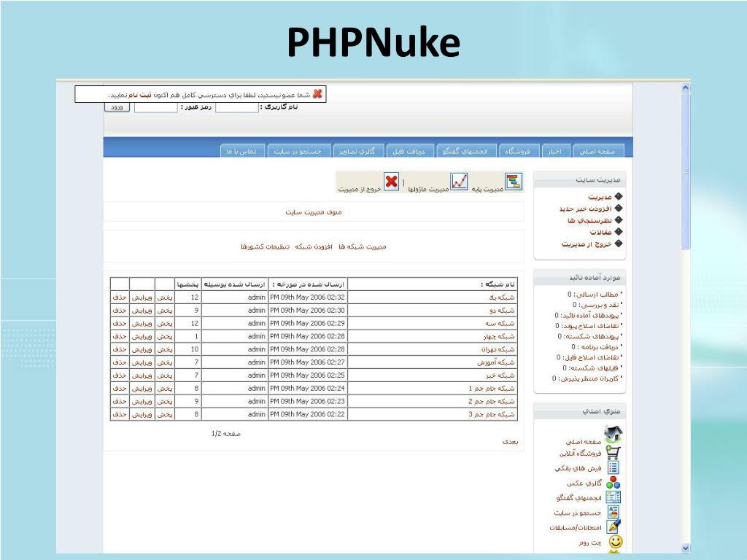Click the sidebar انجمنهای گفتگو forum icon

[613, 497]
